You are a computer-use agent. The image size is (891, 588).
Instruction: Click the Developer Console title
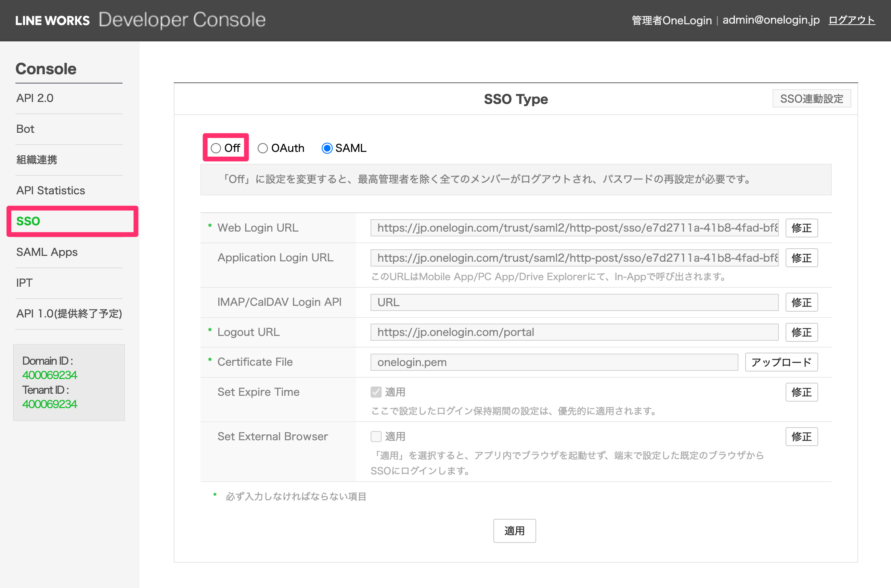coord(182,20)
